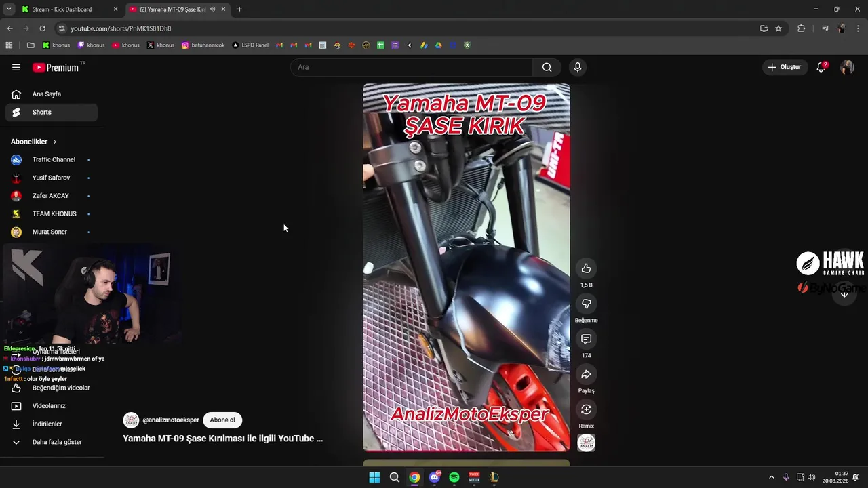Start voice search with microphone
The height and width of the screenshot is (488, 868).
(577, 67)
